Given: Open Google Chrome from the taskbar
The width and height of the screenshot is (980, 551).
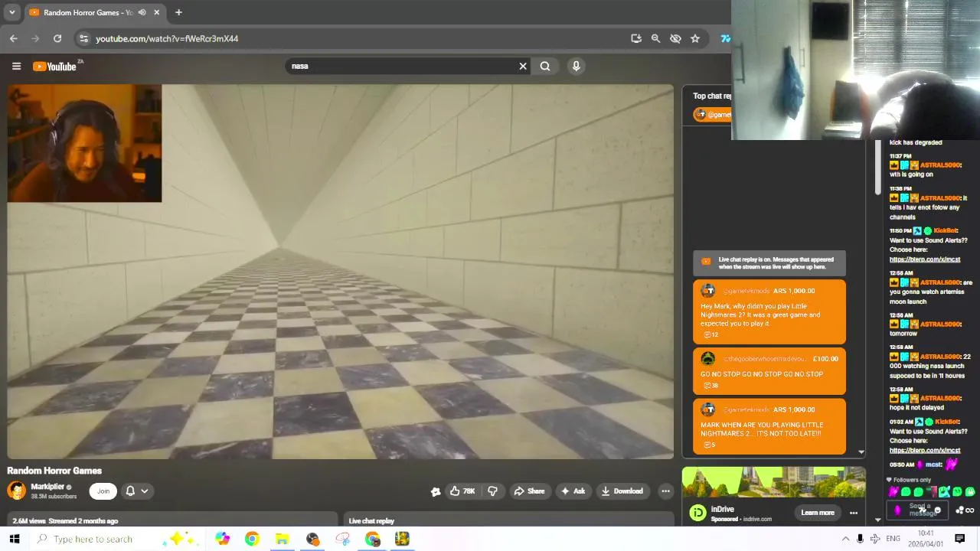Looking at the screenshot, I should (252, 539).
